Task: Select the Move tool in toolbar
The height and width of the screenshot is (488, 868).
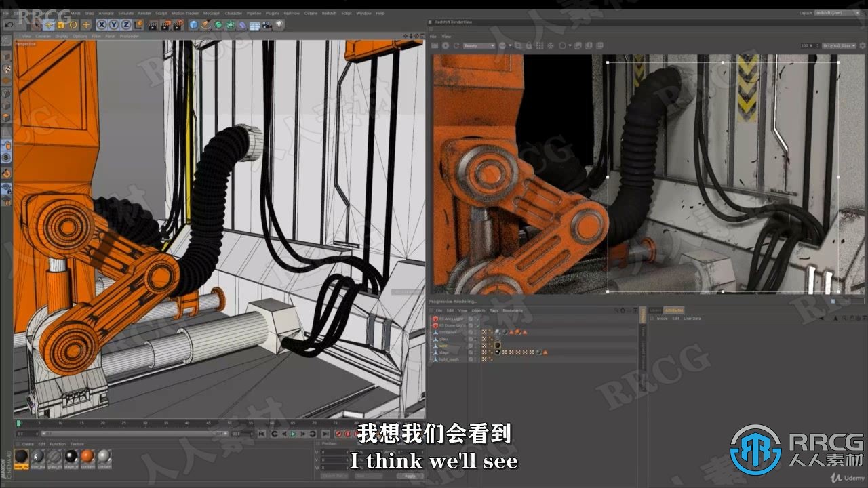Action: point(49,24)
